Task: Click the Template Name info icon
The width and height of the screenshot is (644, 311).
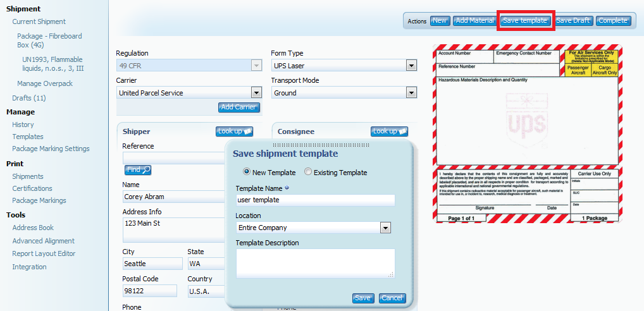Action: tap(288, 188)
